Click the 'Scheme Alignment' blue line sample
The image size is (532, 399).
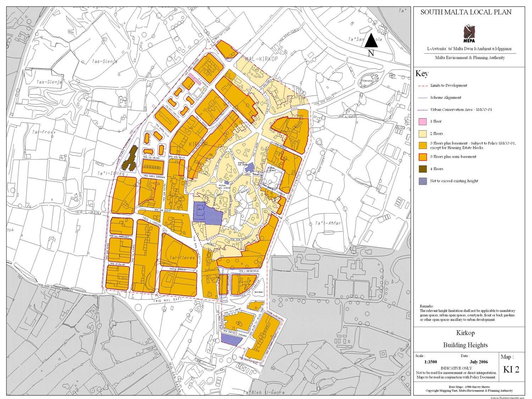pos(422,98)
